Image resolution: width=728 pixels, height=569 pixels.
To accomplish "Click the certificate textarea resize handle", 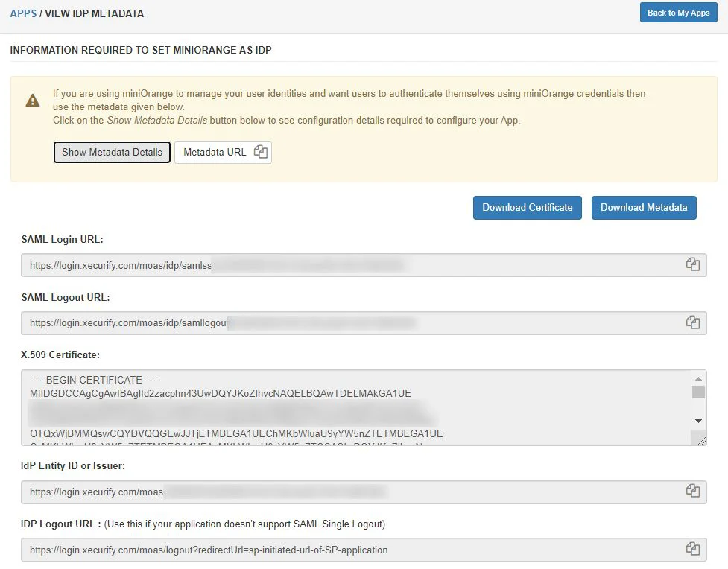I will 701,440.
